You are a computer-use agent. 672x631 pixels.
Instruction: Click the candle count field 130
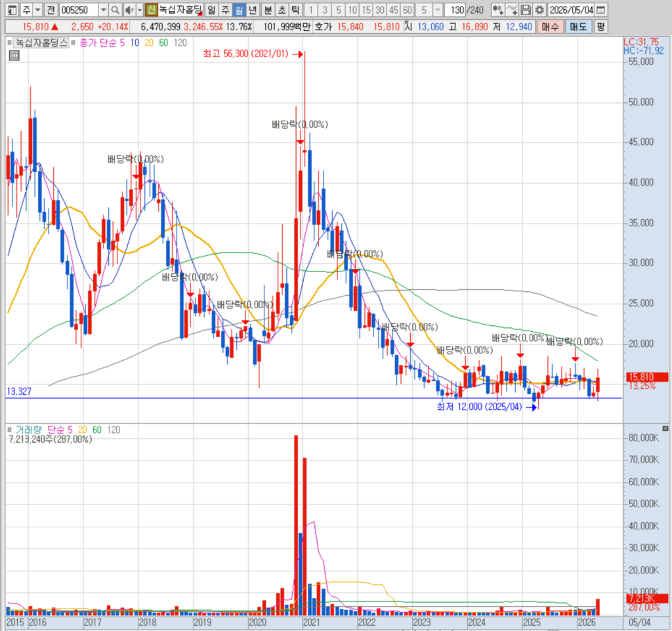[455, 10]
